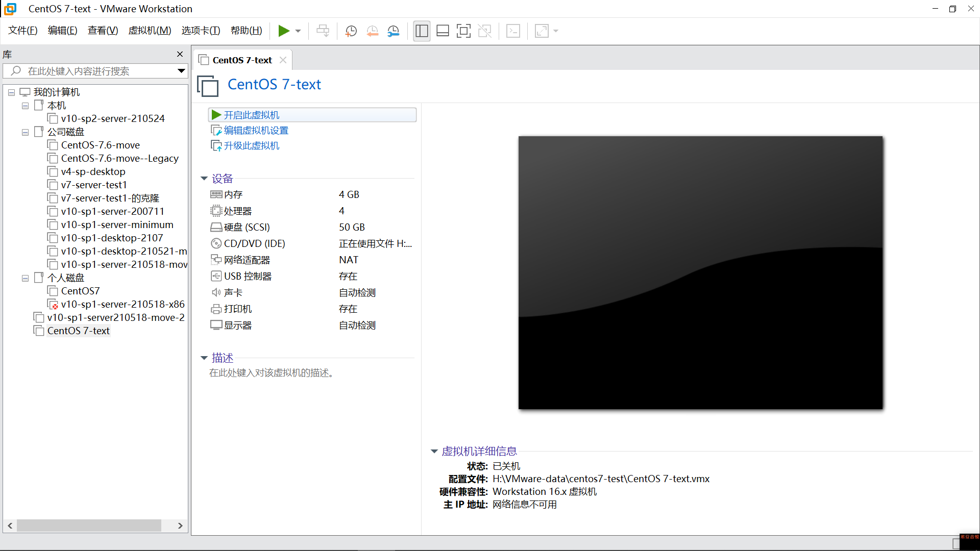Viewport: 980px width, 551px height.
Task: Toggle the library sidebar panel icon
Action: pos(422,31)
